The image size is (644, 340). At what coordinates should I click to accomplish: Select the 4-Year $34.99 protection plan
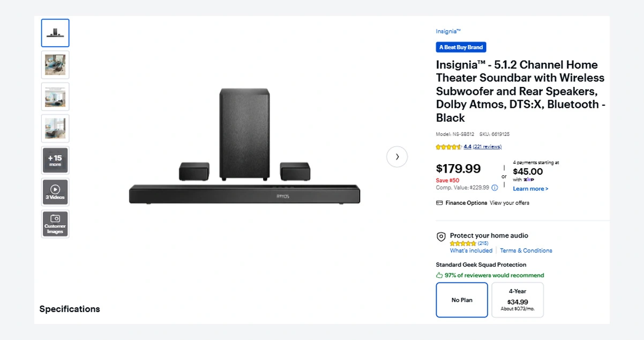518,300
